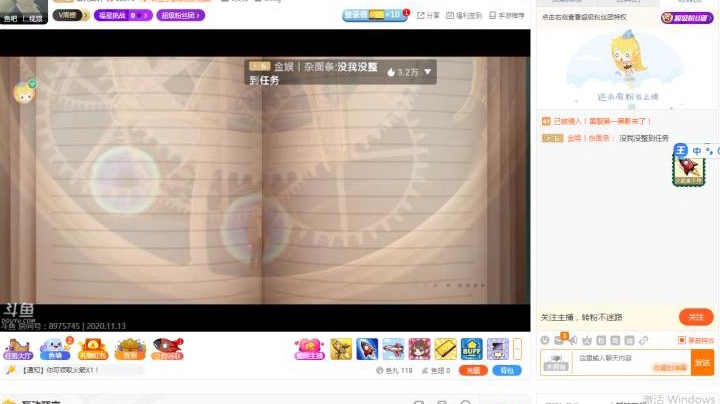Expand the video danmaku message dropdown arrow
Image resolution: width=720 pixels, height=404 pixels.
pos(428,72)
